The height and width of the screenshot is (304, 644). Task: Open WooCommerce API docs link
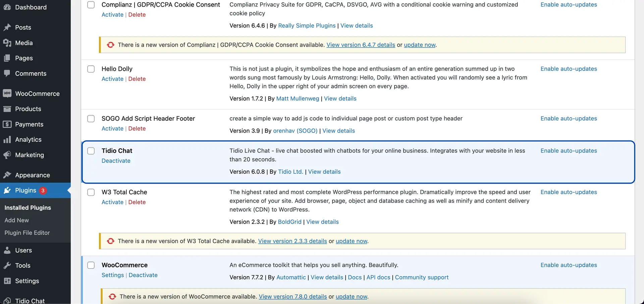tap(378, 277)
